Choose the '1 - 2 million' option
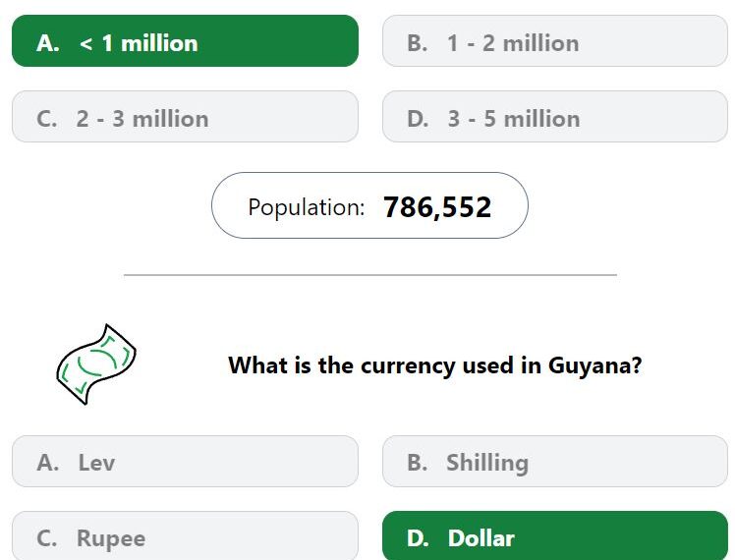This screenshot has width=735, height=560. (555, 40)
